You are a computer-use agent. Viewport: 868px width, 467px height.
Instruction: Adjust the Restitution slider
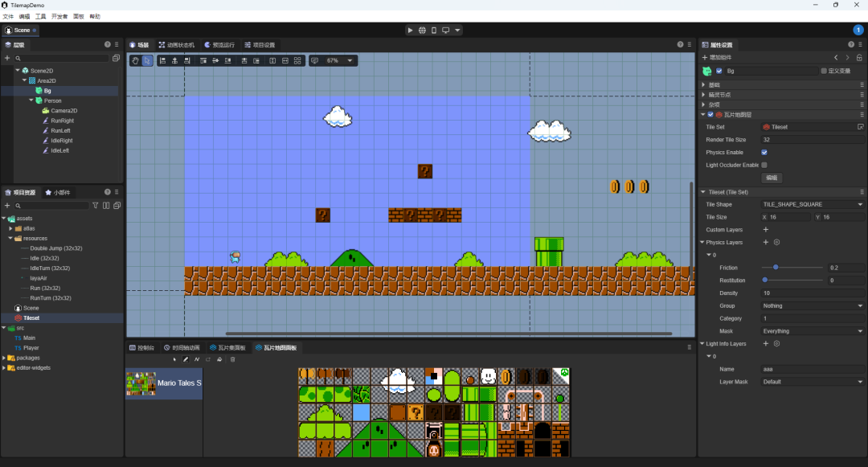(792, 280)
